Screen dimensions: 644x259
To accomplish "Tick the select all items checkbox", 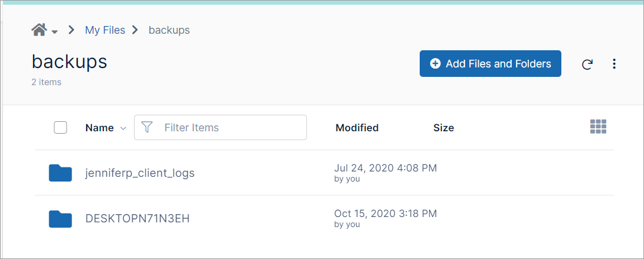I will [x=60, y=128].
